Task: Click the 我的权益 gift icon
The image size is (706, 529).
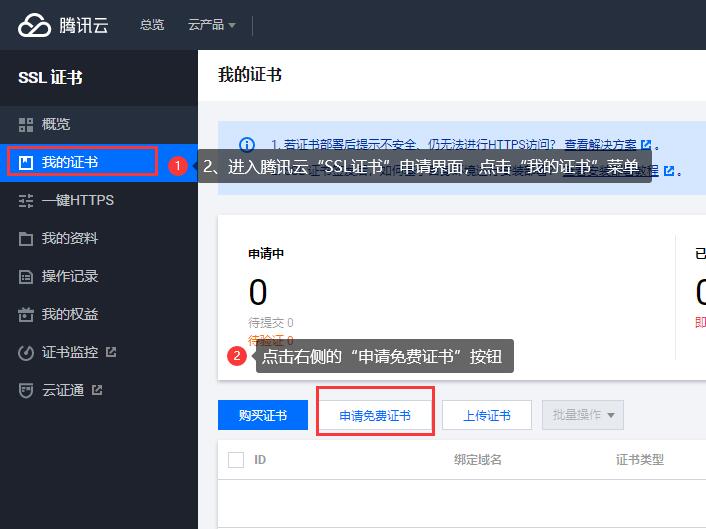Action: 26,314
